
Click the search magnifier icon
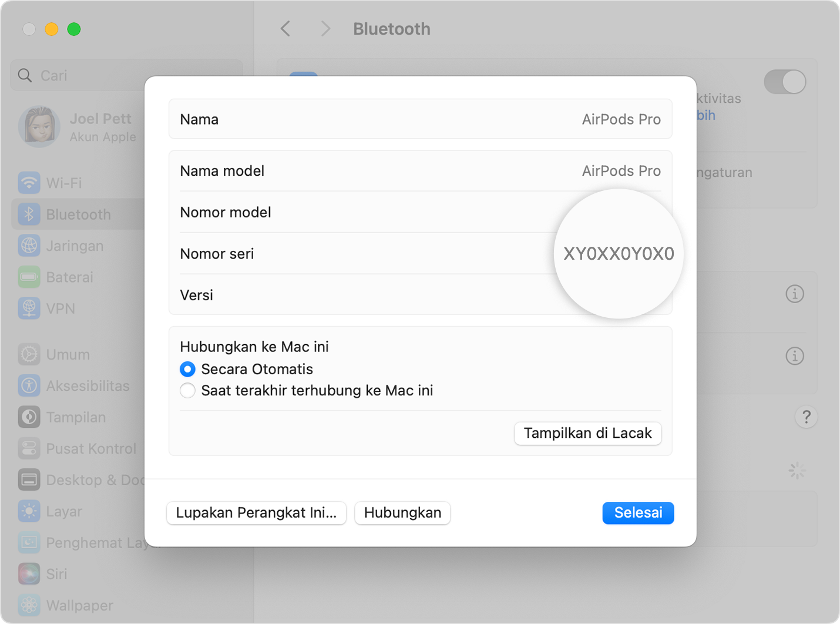coord(25,75)
